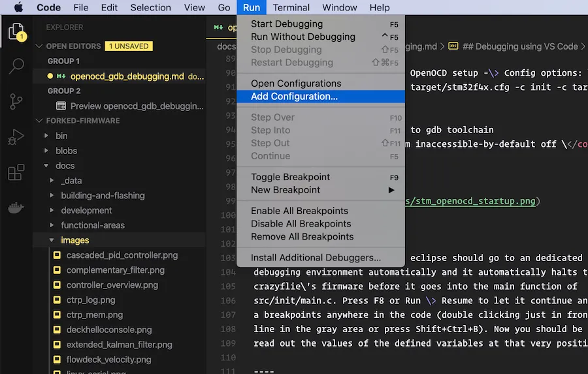Open the Explorer view in activity bar
The width and height of the screenshot is (588, 374).
pyautogui.click(x=16, y=31)
